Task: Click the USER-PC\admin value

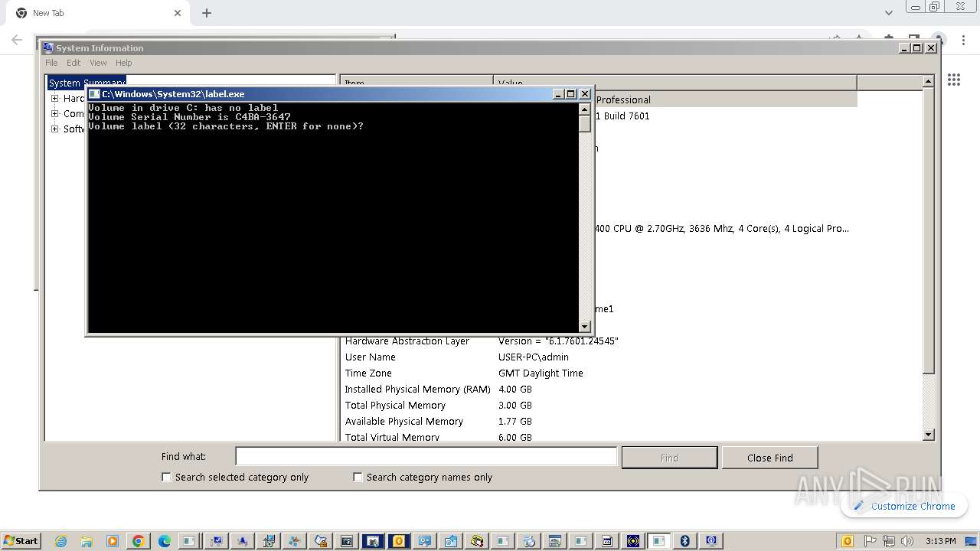Action: tap(534, 357)
